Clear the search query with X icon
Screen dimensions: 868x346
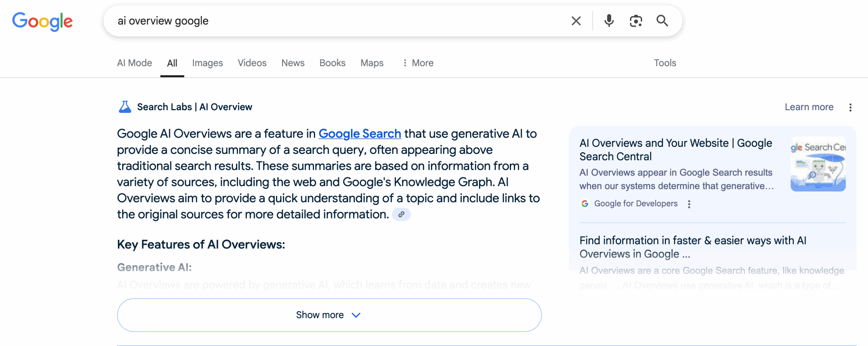click(x=576, y=21)
